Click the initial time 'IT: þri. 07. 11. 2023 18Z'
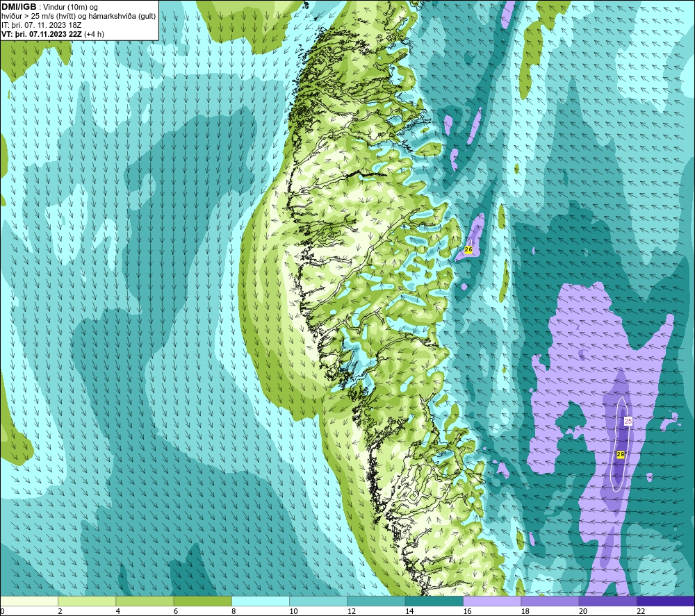The height and width of the screenshot is (616, 695). click(41, 25)
